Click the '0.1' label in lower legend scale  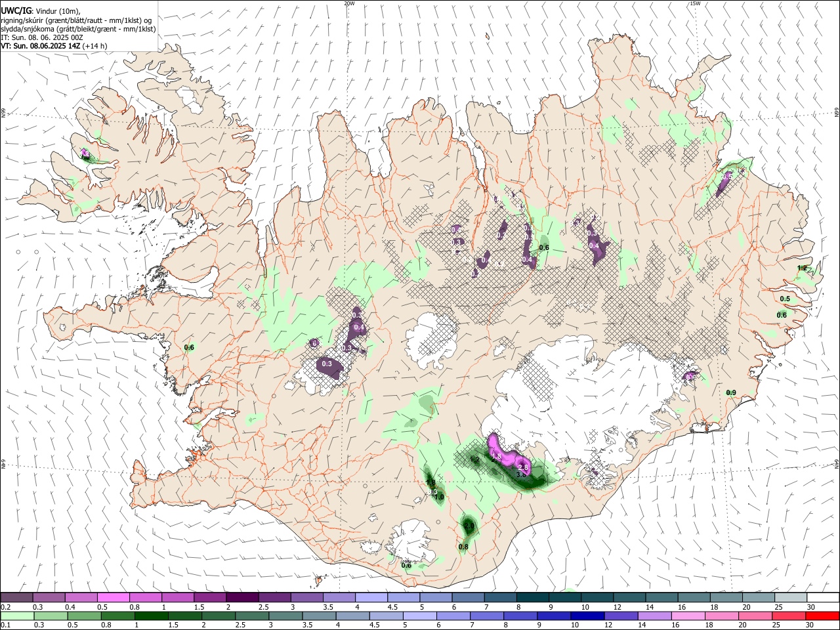(x=6, y=625)
